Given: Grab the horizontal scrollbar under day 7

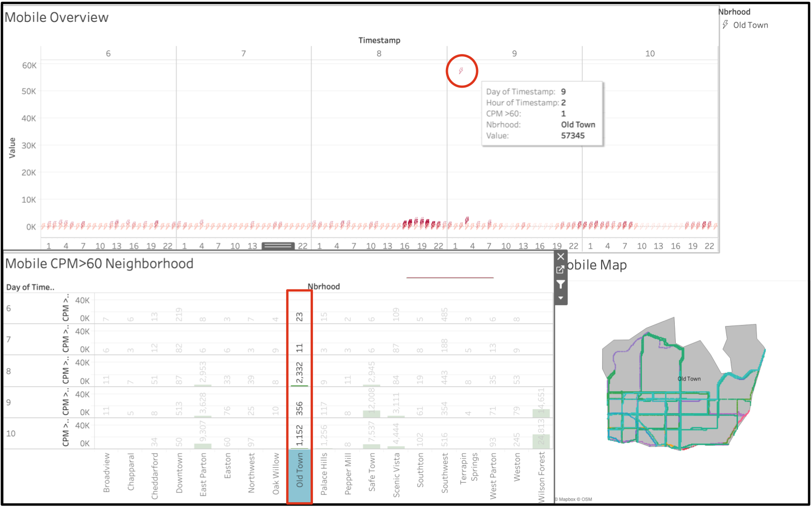Looking at the screenshot, I should [278, 246].
